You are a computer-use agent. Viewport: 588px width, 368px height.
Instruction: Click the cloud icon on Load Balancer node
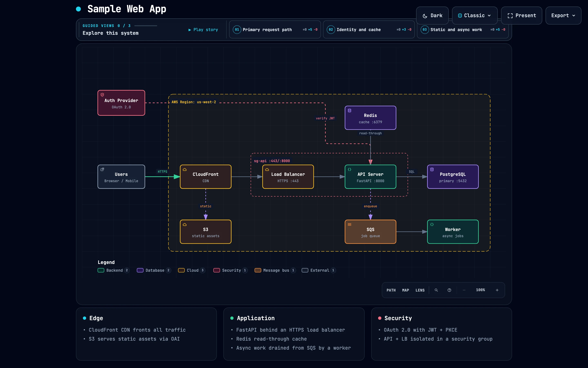(267, 169)
